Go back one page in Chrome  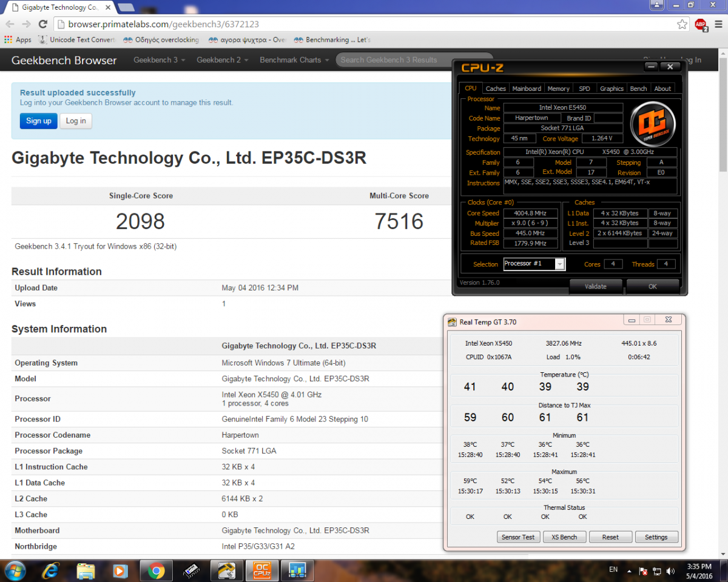click(x=10, y=24)
